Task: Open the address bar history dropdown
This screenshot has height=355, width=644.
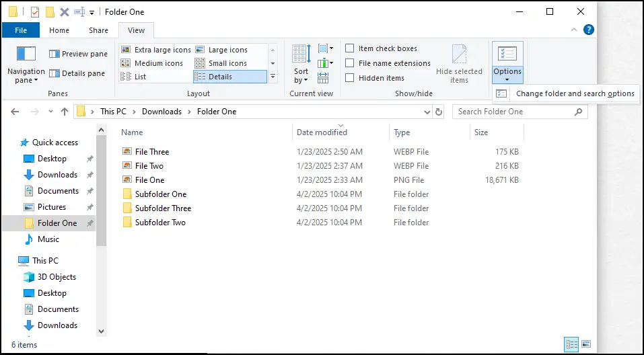Action: click(427, 112)
